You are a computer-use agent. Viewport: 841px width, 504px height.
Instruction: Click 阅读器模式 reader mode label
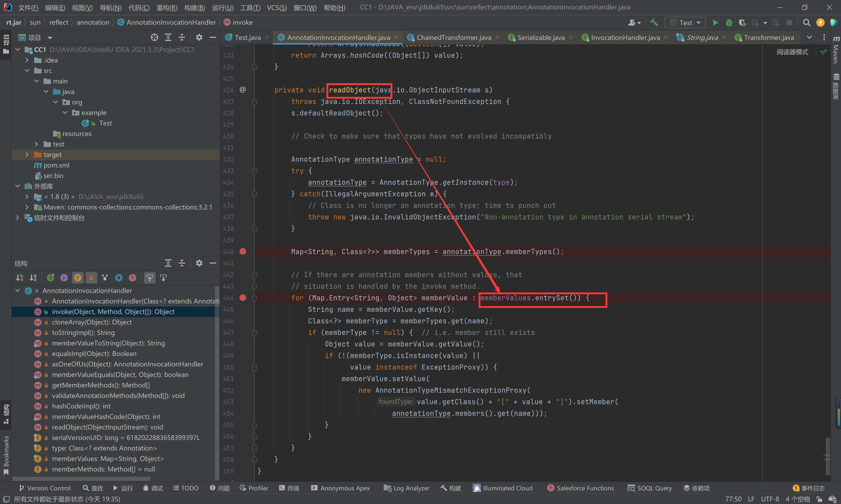(792, 52)
